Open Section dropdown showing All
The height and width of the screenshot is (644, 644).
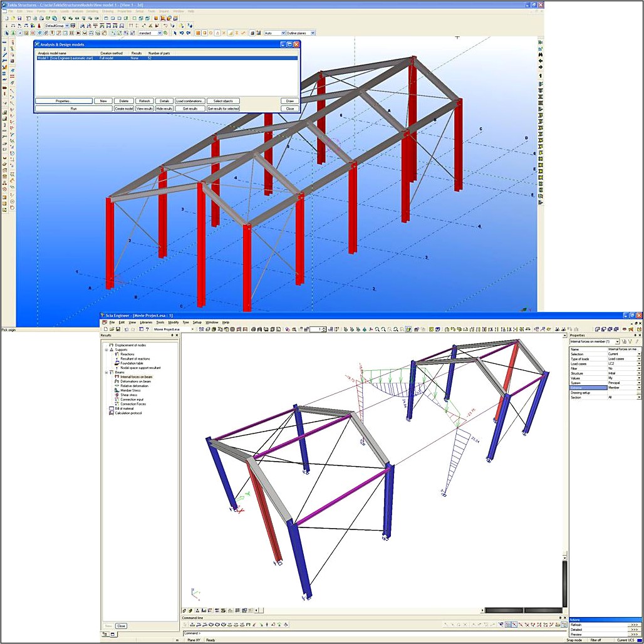tap(638, 398)
